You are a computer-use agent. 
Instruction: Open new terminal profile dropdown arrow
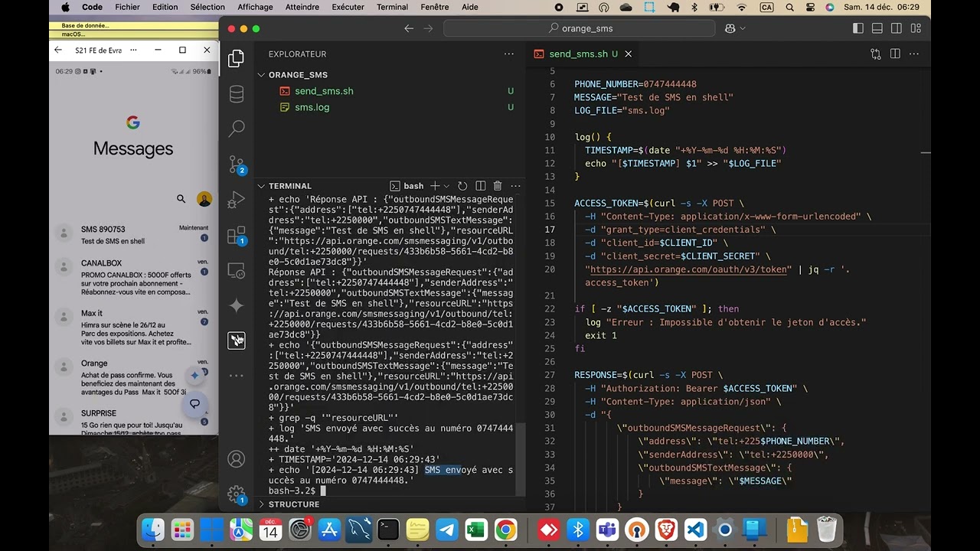446,186
